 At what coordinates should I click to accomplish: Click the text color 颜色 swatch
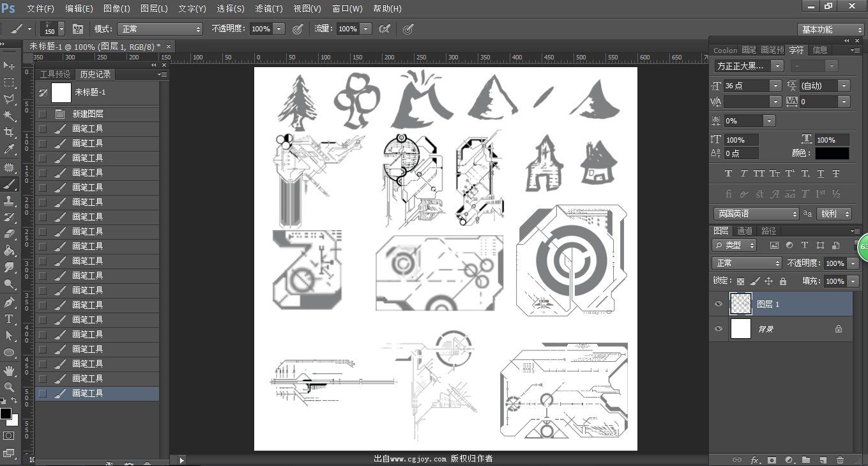click(x=832, y=153)
